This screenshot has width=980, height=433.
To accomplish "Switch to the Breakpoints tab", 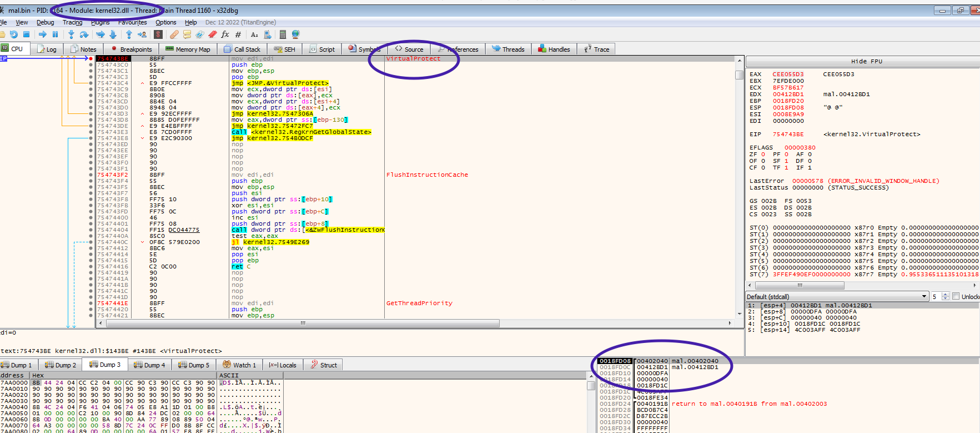I will point(130,49).
